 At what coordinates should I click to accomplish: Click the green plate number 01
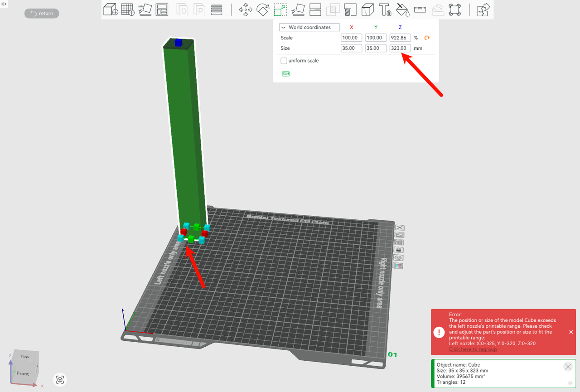[392, 354]
